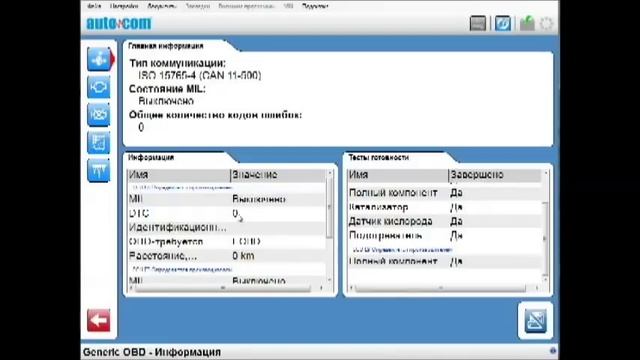Click the Тесты готовности horizontal scrollbar
This screenshot has width=640, height=360.
point(440,288)
